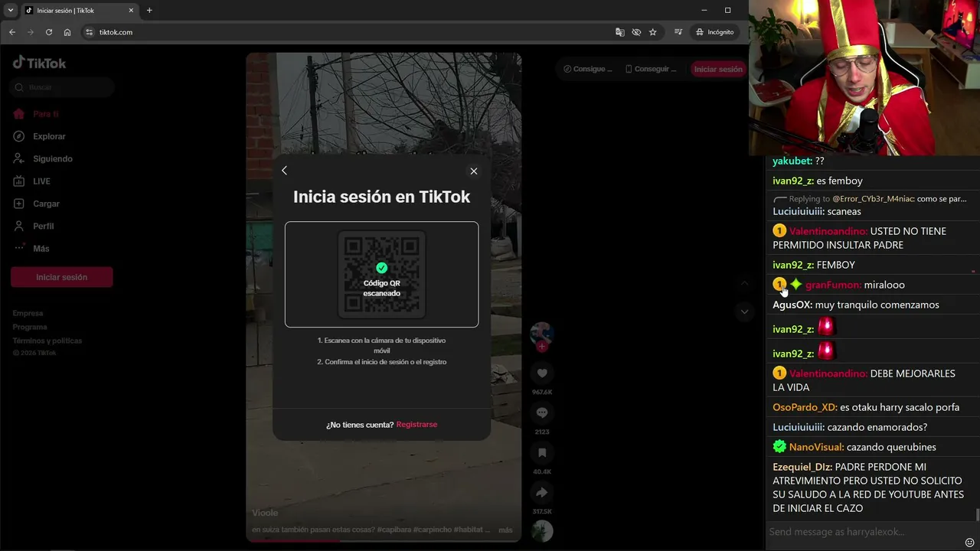Close the TikTok browser tab

(x=131, y=10)
